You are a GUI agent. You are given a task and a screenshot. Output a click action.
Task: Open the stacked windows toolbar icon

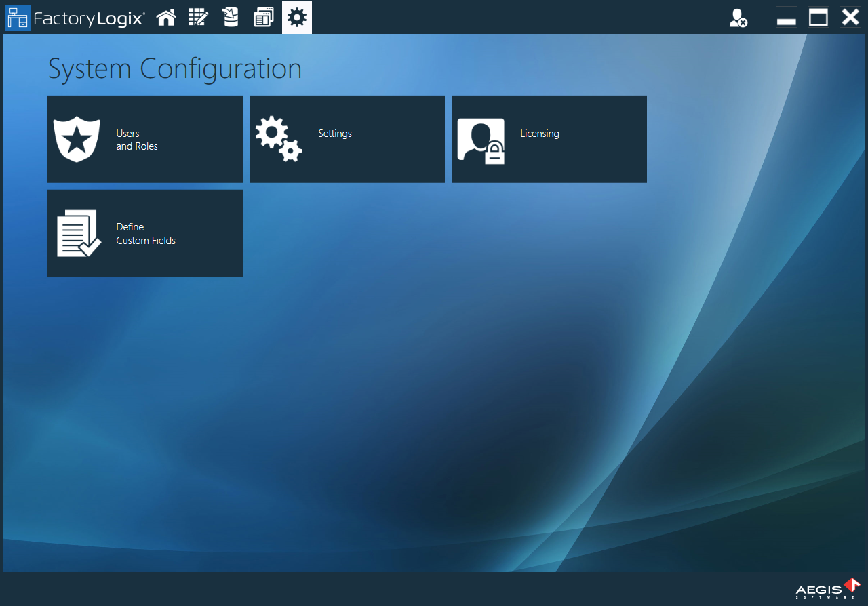click(263, 18)
